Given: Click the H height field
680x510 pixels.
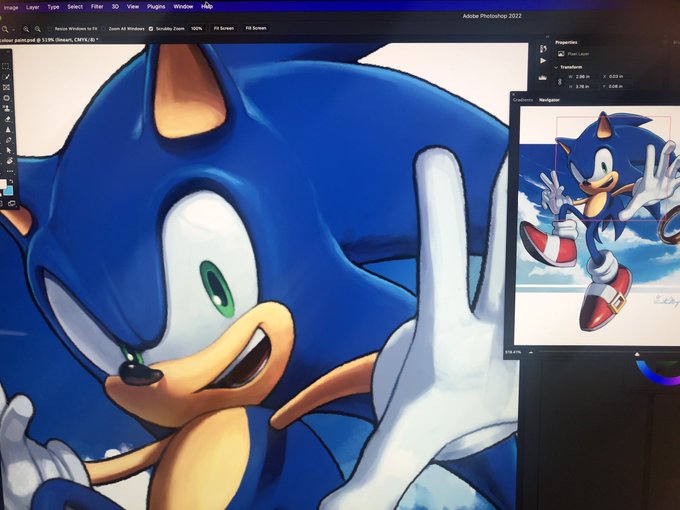Looking at the screenshot, I should coord(583,86).
